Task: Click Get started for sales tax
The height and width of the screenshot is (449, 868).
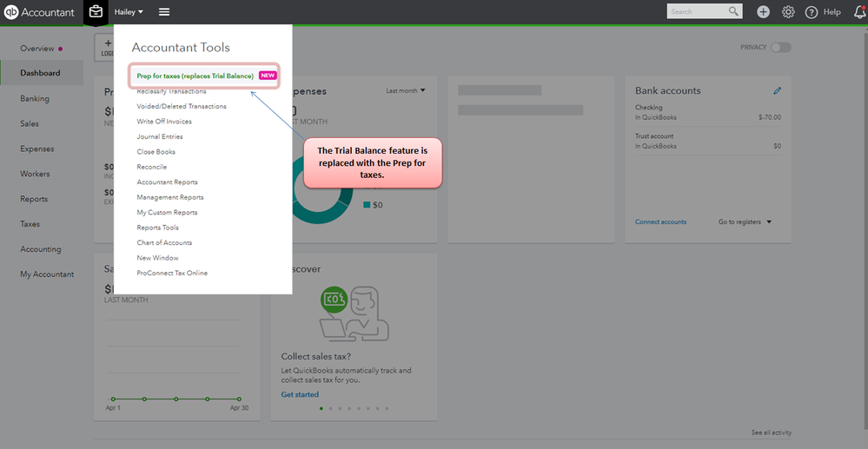Action: click(300, 395)
